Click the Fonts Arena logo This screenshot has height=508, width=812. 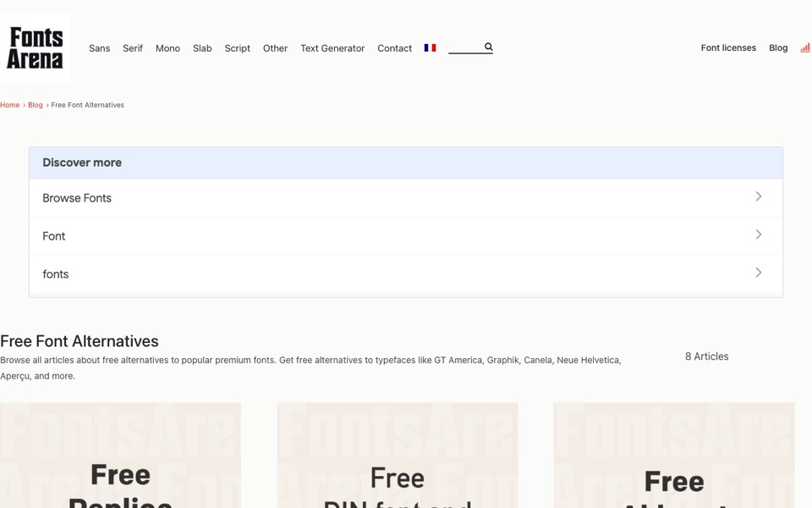click(x=35, y=47)
